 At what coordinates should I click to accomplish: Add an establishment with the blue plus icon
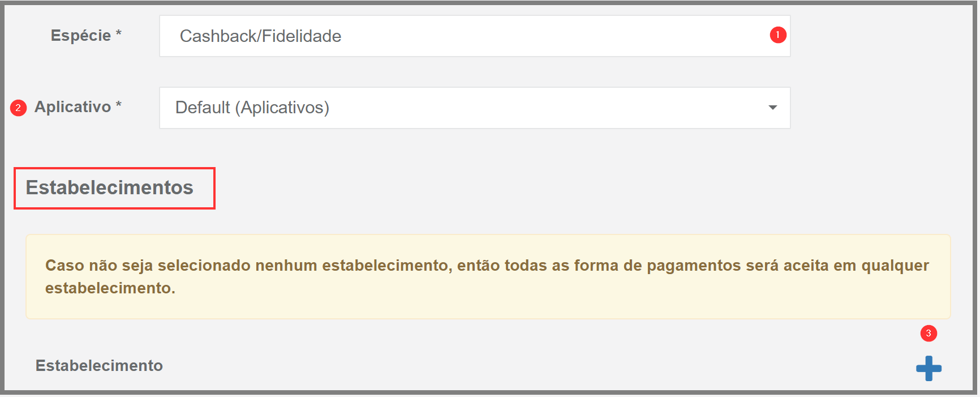929,369
